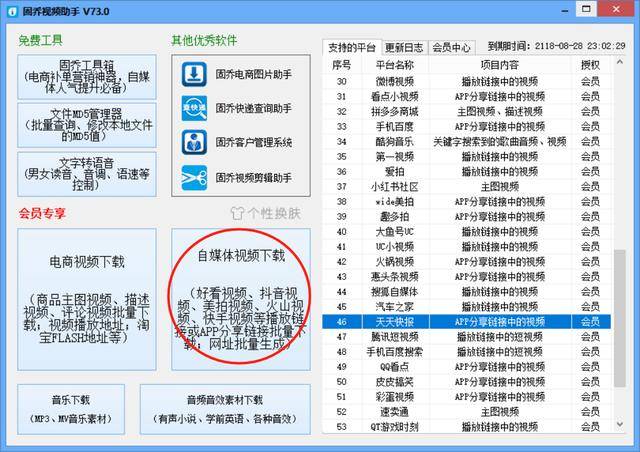Click the 固乔视频剪辑助手 label

[253, 178]
